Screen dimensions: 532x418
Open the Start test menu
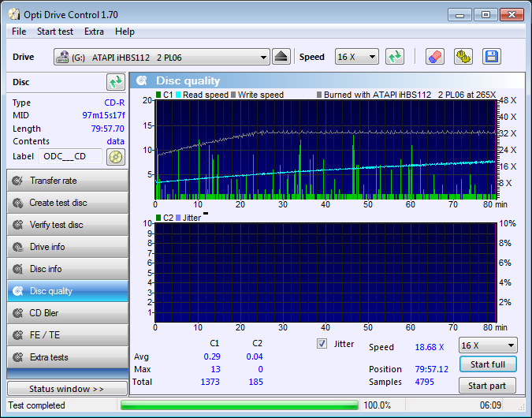coord(55,32)
